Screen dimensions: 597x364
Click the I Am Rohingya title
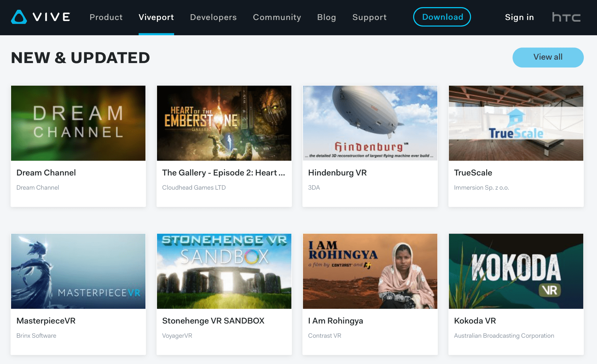[x=335, y=321]
